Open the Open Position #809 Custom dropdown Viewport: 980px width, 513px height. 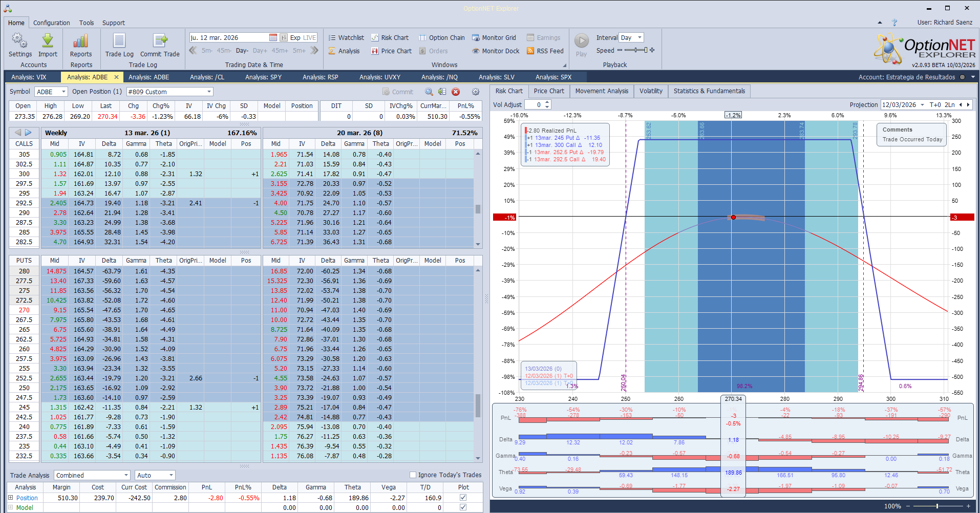coord(209,92)
